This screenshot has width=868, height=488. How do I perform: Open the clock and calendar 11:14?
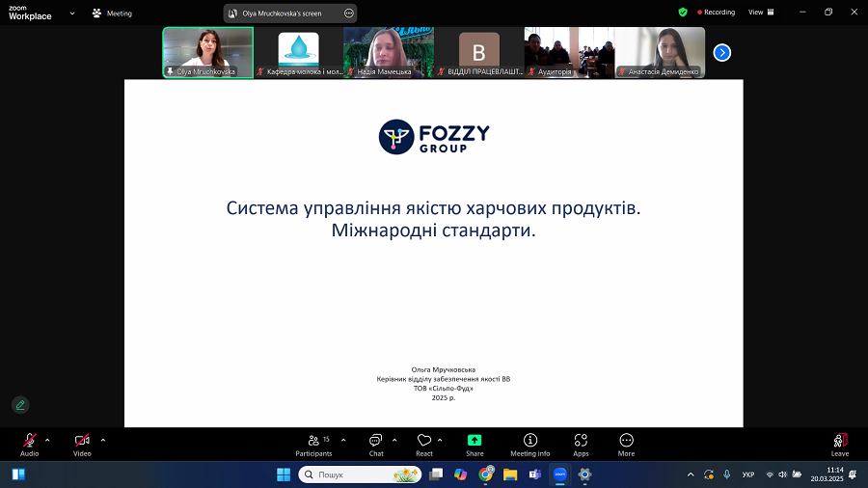(x=827, y=474)
